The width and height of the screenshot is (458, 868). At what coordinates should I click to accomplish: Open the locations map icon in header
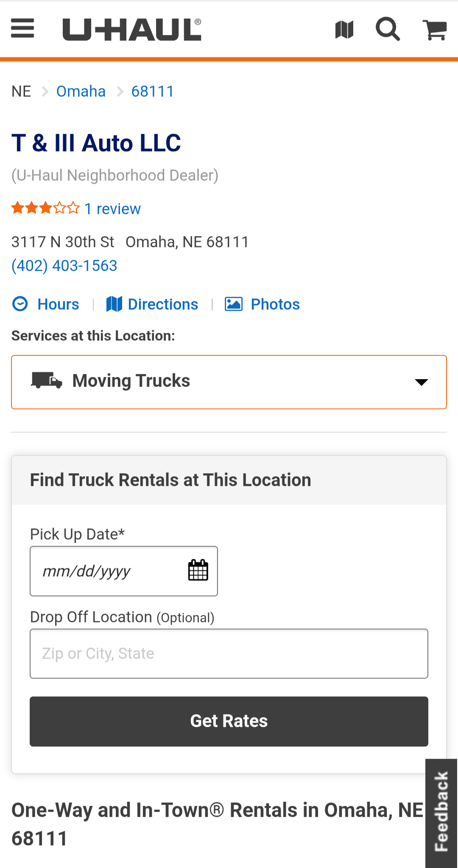344,30
